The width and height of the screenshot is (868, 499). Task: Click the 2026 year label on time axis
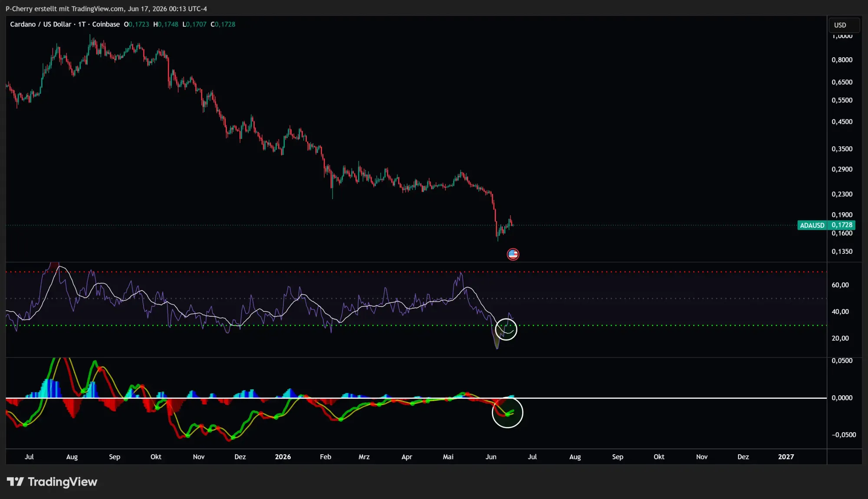[283, 457]
